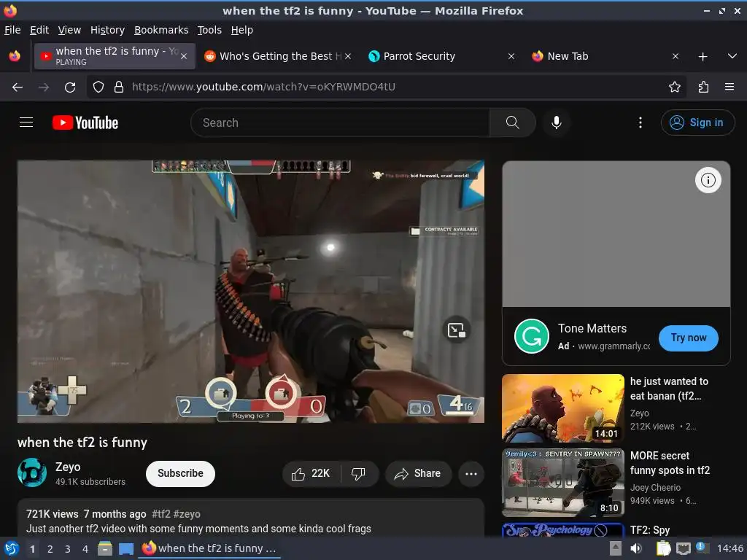The height and width of the screenshot is (560, 747).
Task: Reload the page
Action: [70, 87]
